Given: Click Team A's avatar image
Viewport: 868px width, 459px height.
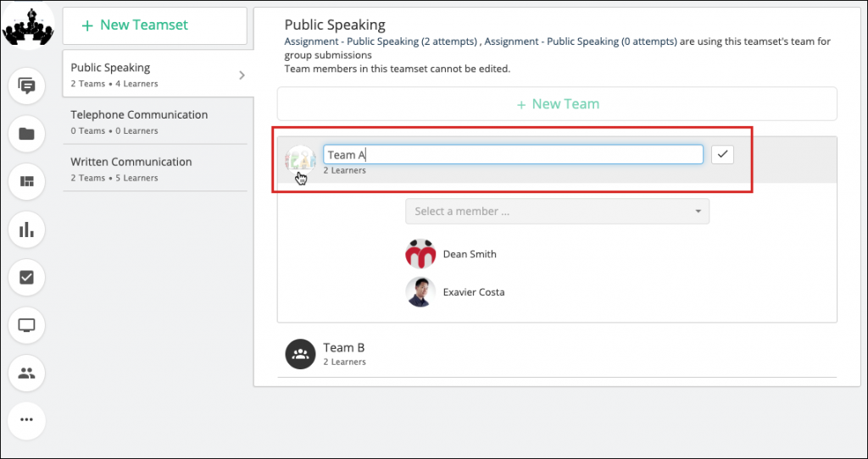Looking at the screenshot, I should point(300,160).
